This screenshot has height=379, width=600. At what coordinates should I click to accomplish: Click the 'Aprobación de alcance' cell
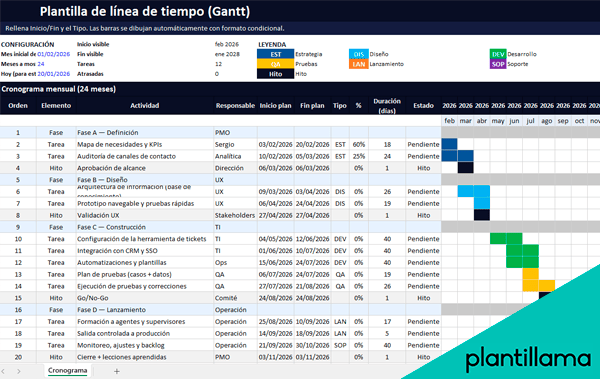(x=145, y=168)
